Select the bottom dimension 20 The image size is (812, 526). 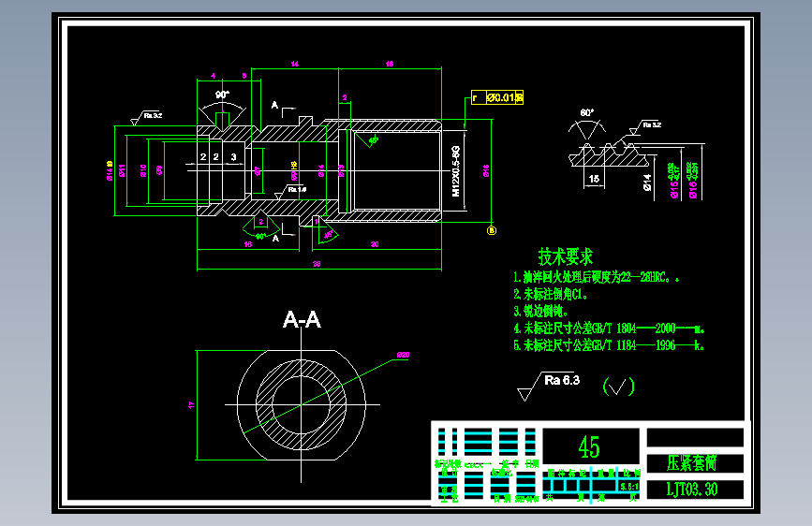pos(375,244)
